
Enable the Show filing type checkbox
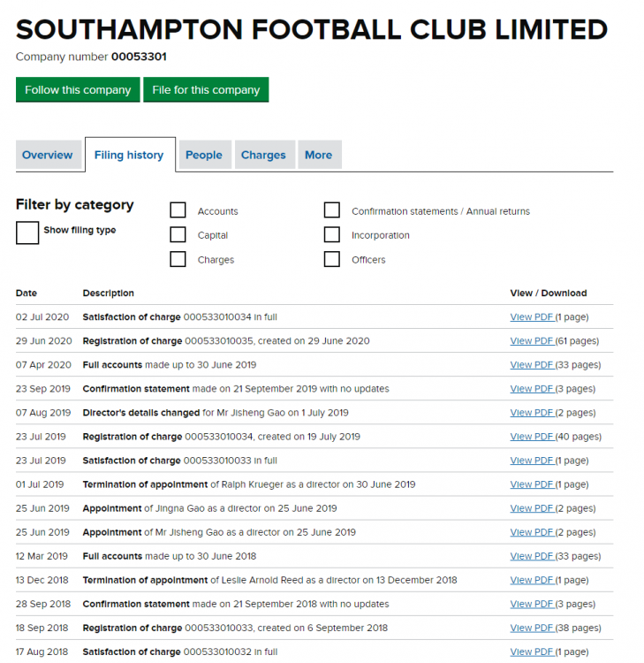tap(27, 232)
